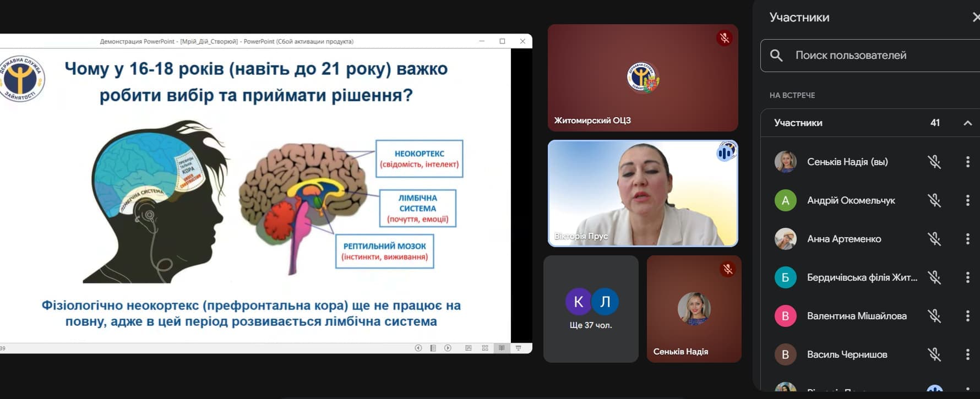Open more options for Василь Чернишов
The height and width of the screenshot is (399, 980).
click(968, 354)
